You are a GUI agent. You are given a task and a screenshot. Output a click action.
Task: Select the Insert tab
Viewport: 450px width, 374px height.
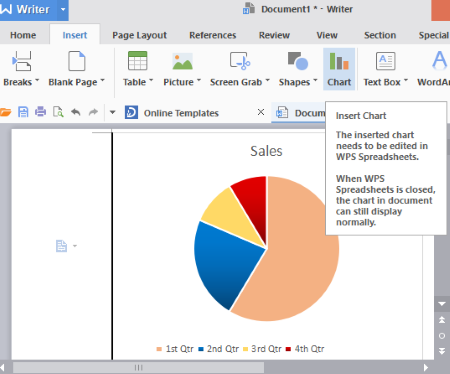pos(75,35)
